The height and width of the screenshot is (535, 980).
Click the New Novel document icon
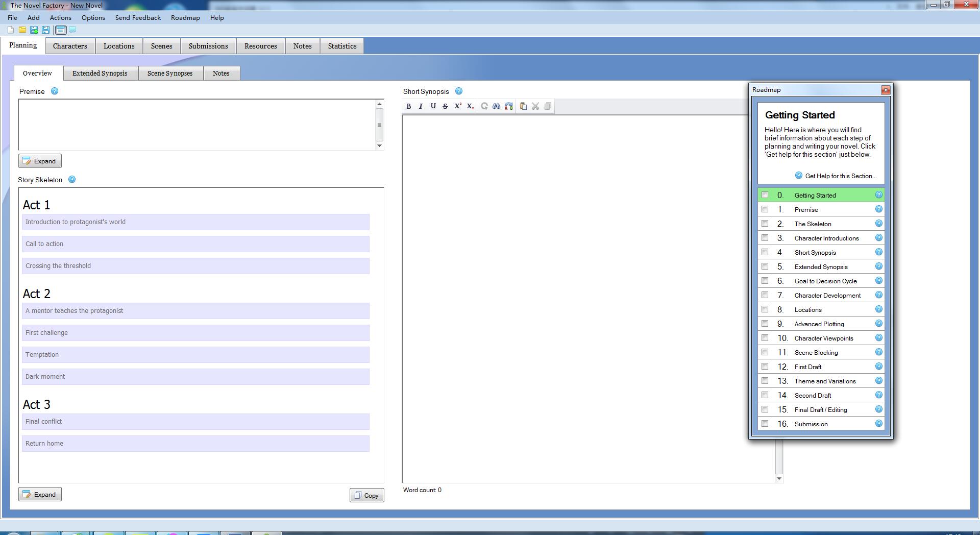(x=11, y=30)
